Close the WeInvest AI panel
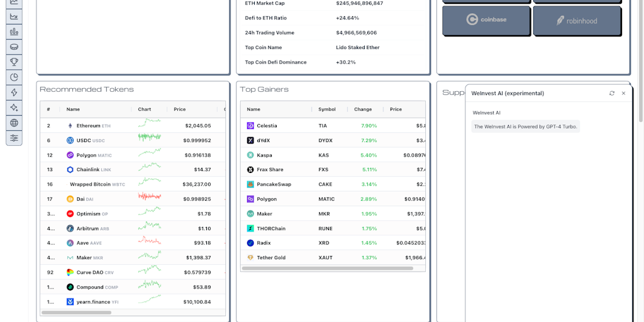644x322 pixels. pos(623,93)
